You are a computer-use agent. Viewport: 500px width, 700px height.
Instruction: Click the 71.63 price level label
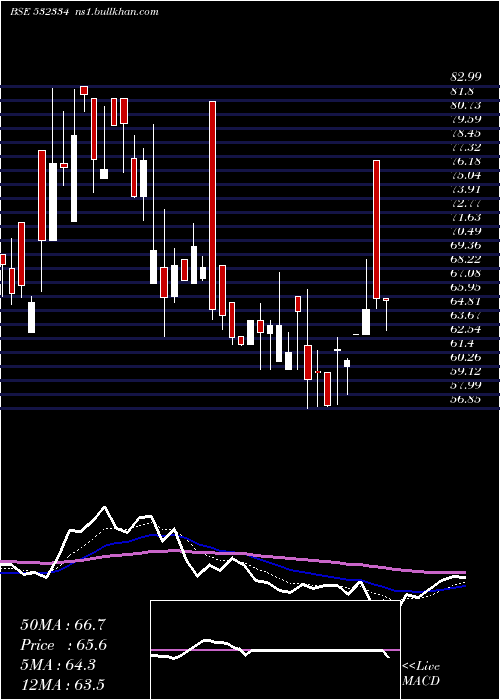coord(466,217)
